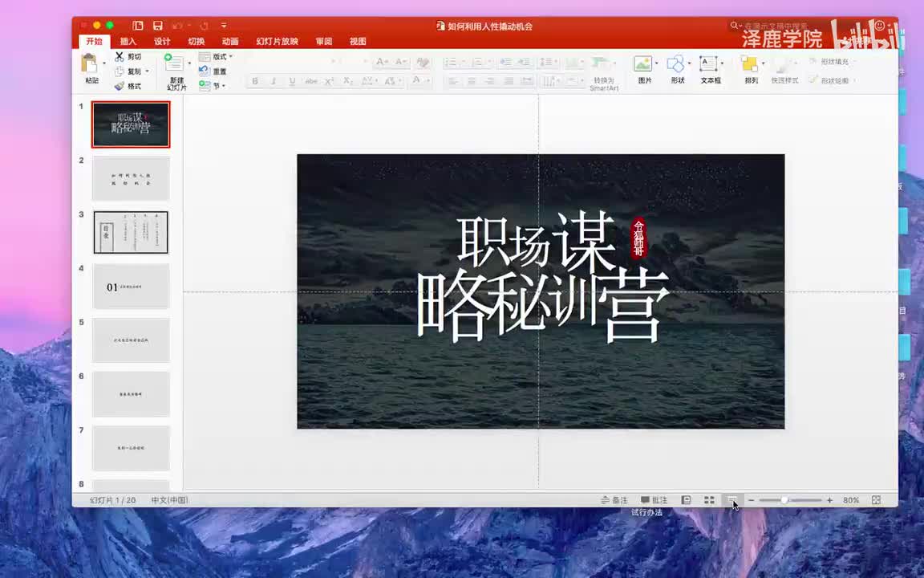Click the Undo icon in title bar
The width and height of the screenshot is (924, 578).
(176, 26)
